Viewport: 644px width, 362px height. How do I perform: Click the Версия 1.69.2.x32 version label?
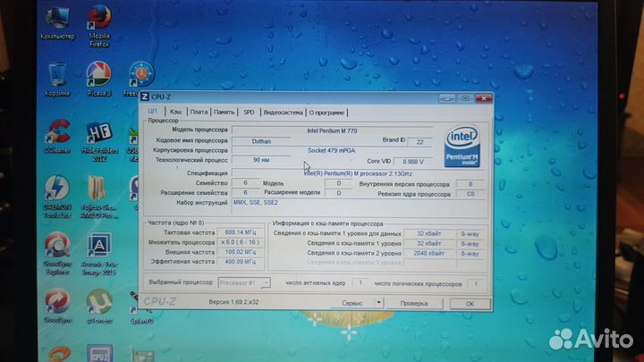(x=233, y=302)
